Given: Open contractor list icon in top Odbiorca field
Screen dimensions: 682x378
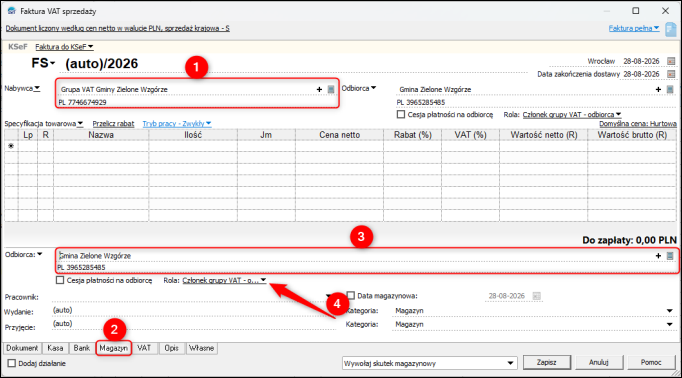Looking at the screenshot, I should click(670, 89).
